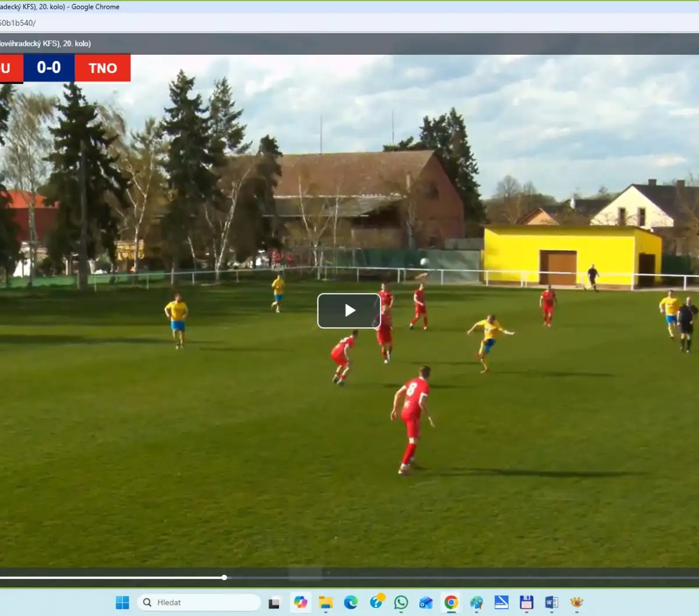This screenshot has height=616, width=699.
Task: Play the football match video
Action: tap(348, 310)
